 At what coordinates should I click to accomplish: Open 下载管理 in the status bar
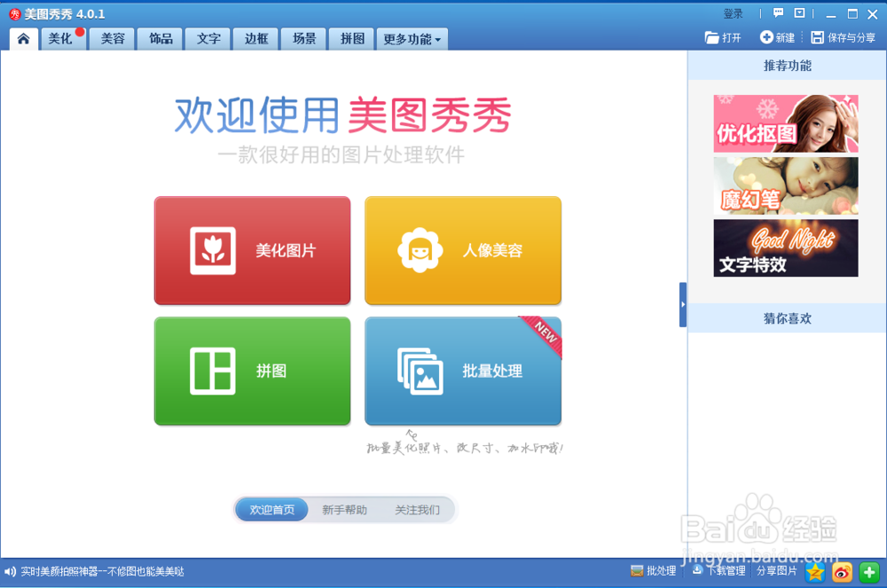[719, 571]
